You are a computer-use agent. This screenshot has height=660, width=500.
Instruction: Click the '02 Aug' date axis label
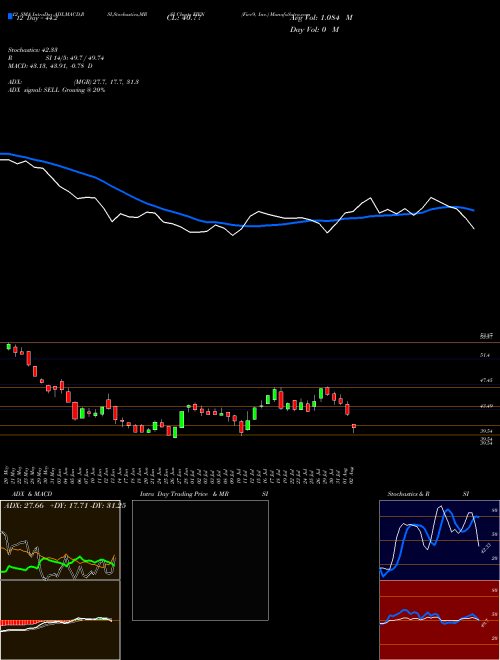[x=354, y=476]
